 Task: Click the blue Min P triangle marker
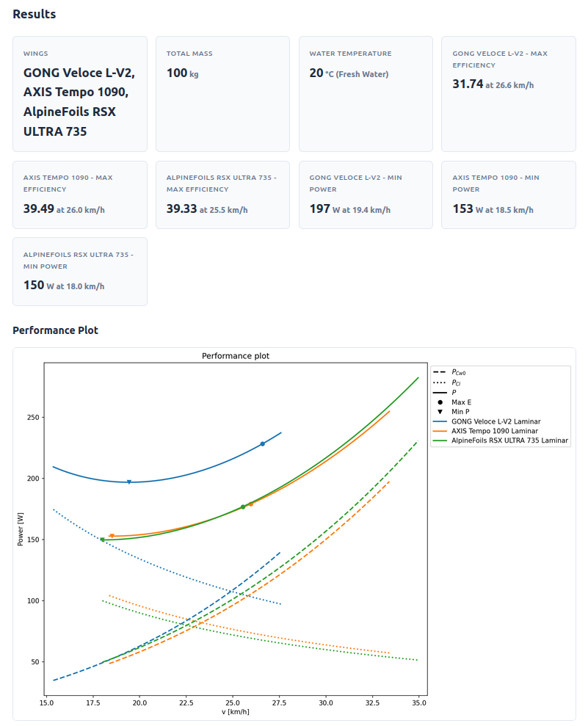point(129,482)
